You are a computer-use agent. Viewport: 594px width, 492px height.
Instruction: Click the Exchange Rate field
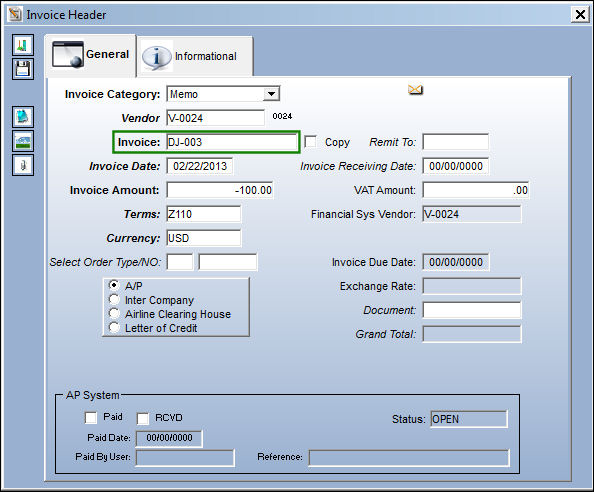tap(472, 286)
